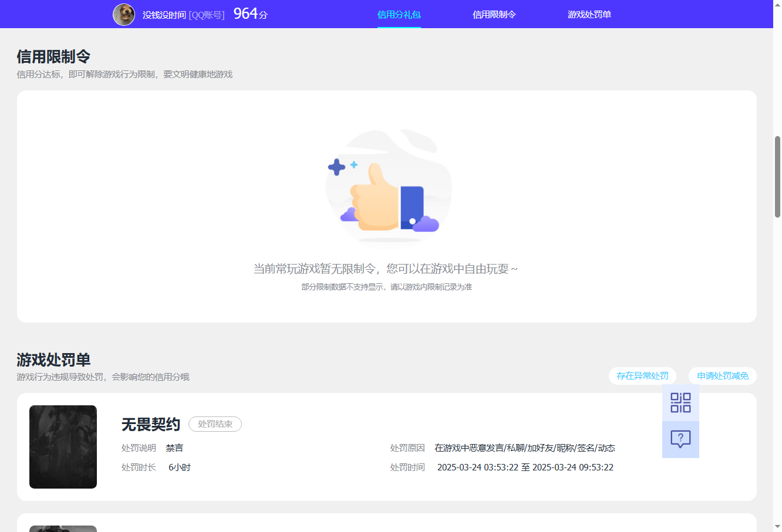Click the 游戏处罚单 section heading
This screenshot has width=782, height=532.
click(x=53, y=360)
